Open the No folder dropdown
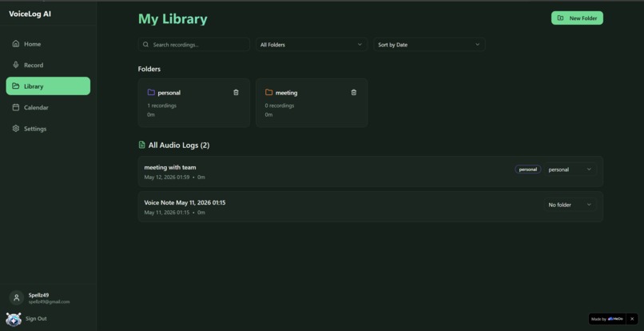644x331 pixels. (x=570, y=205)
